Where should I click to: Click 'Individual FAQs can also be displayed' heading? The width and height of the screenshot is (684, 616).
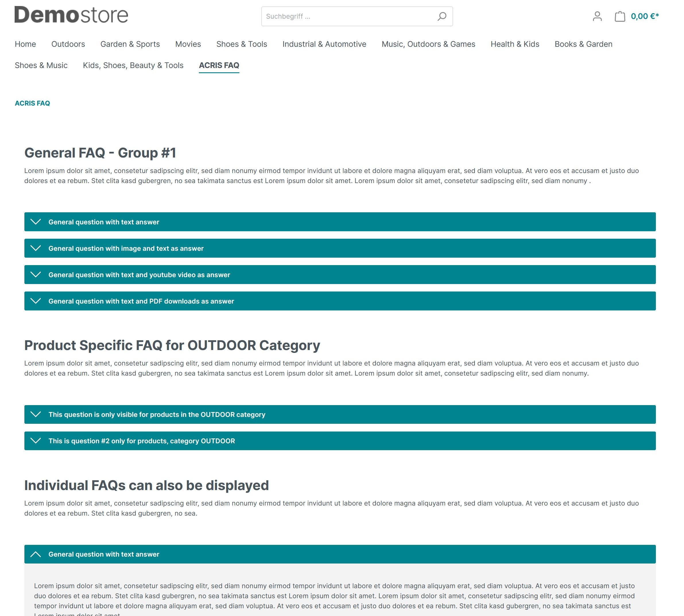[x=147, y=485]
